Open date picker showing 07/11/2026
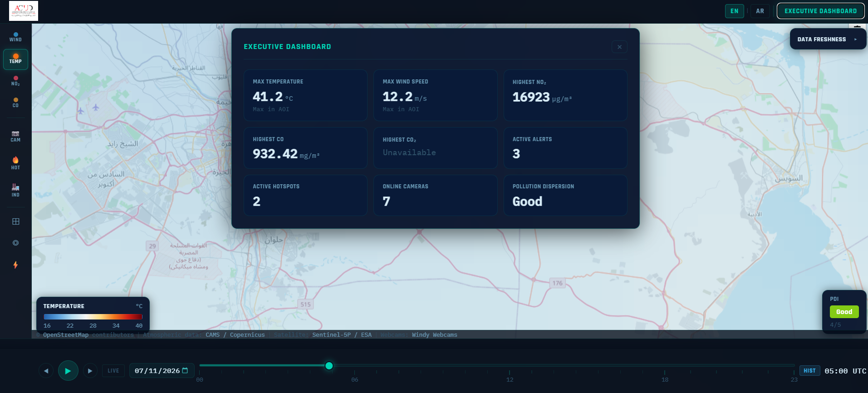868x393 pixels. coord(162,371)
